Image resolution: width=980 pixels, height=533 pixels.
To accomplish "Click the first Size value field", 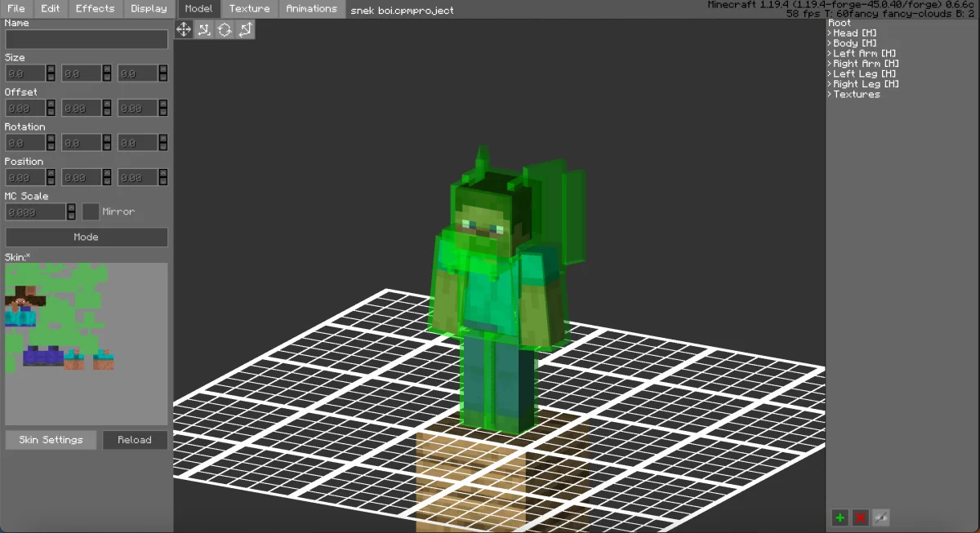I will 25,73.
